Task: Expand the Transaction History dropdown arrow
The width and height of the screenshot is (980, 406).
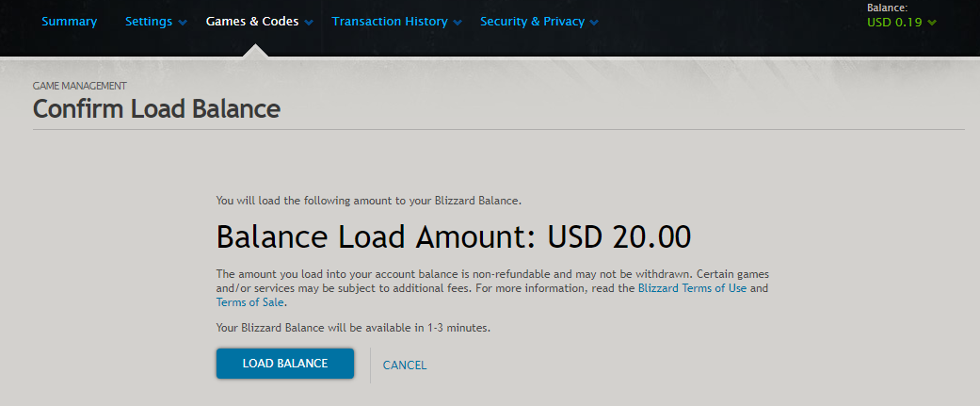Action: (x=458, y=23)
